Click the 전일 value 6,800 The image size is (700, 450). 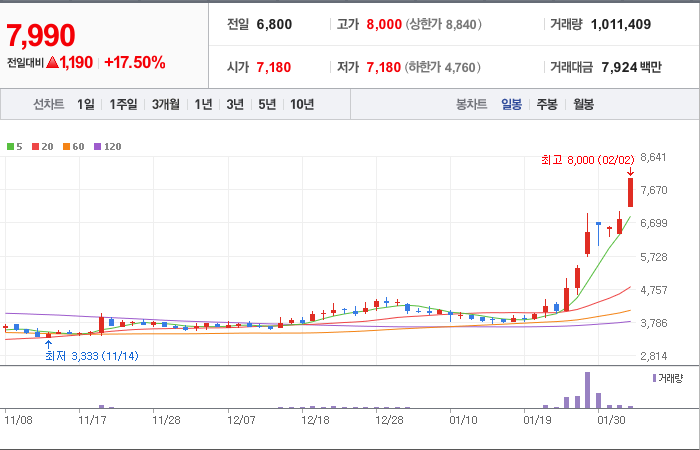(x=274, y=24)
